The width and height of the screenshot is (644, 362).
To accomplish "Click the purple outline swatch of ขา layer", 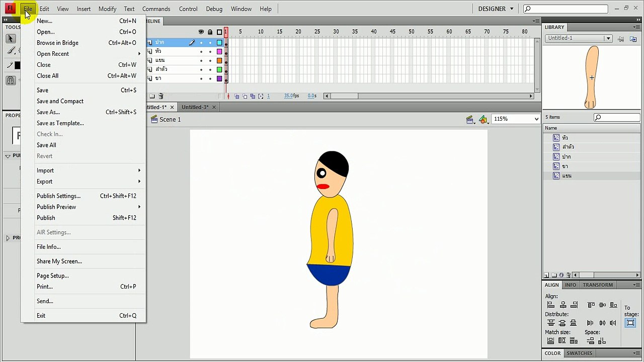I will (219, 78).
